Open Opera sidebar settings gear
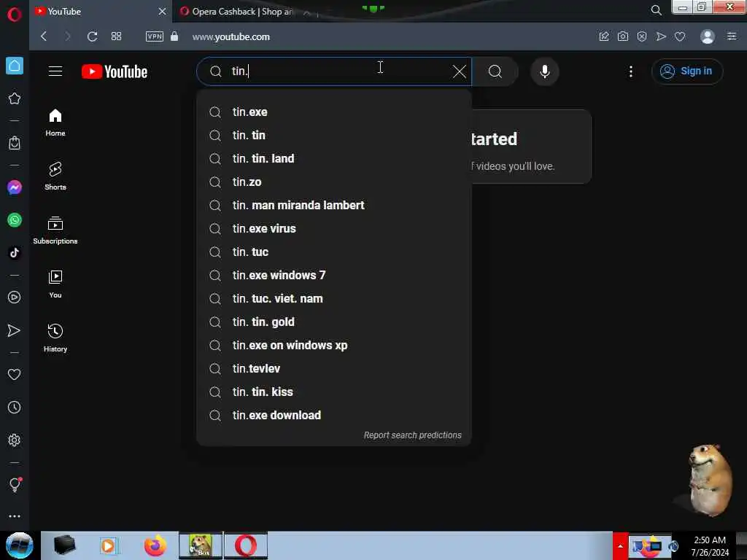Viewport: 747px width, 560px height. click(x=15, y=440)
